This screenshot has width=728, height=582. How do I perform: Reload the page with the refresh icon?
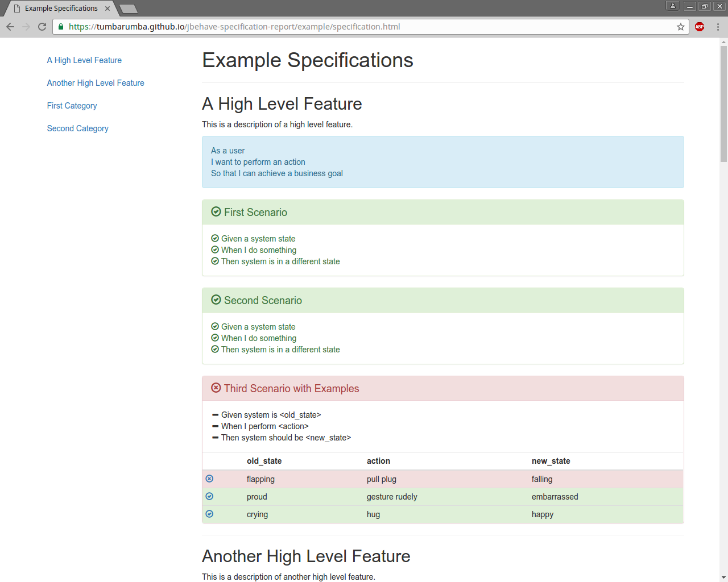(x=41, y=27)
